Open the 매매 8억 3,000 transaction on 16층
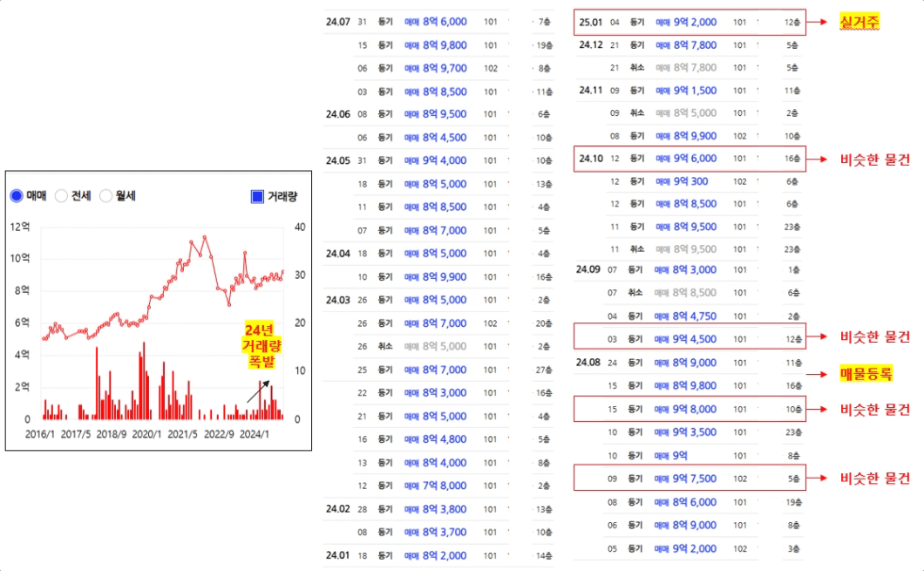 436,392
